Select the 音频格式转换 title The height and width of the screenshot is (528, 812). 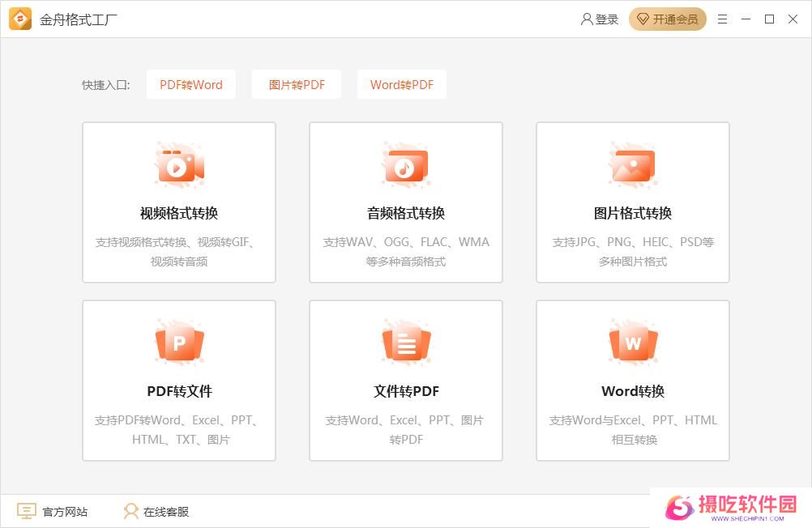[x=406, y=213]
